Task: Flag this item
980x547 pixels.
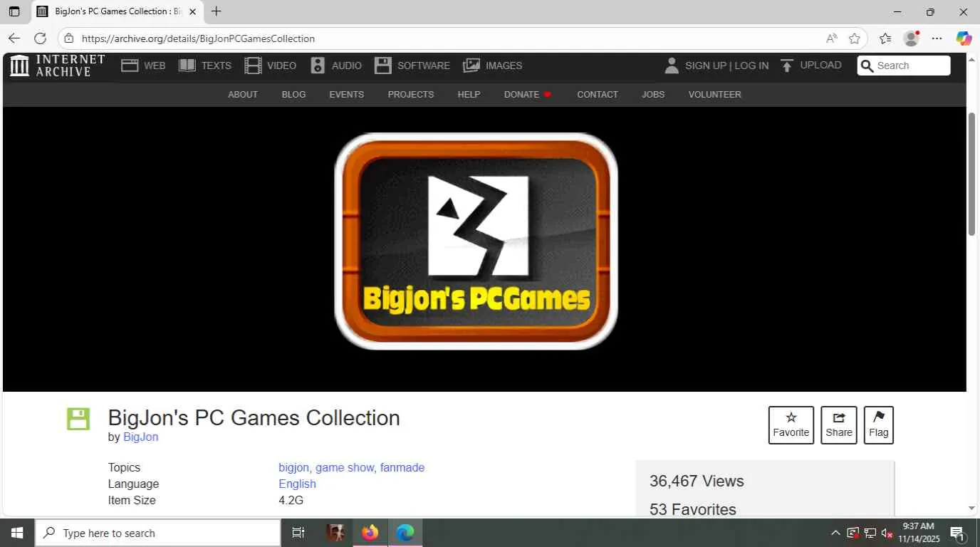Action: [x=879, y=425]
